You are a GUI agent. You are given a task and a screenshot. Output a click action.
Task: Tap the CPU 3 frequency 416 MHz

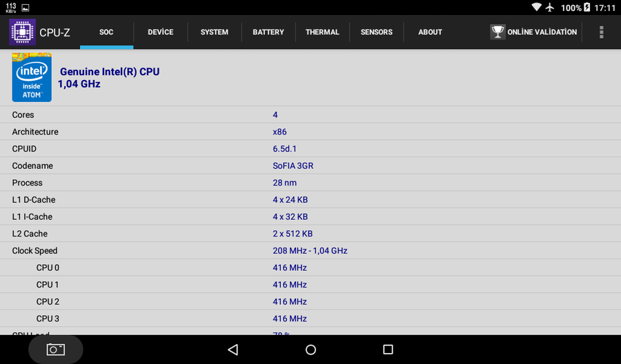click(x=290, y=319)
